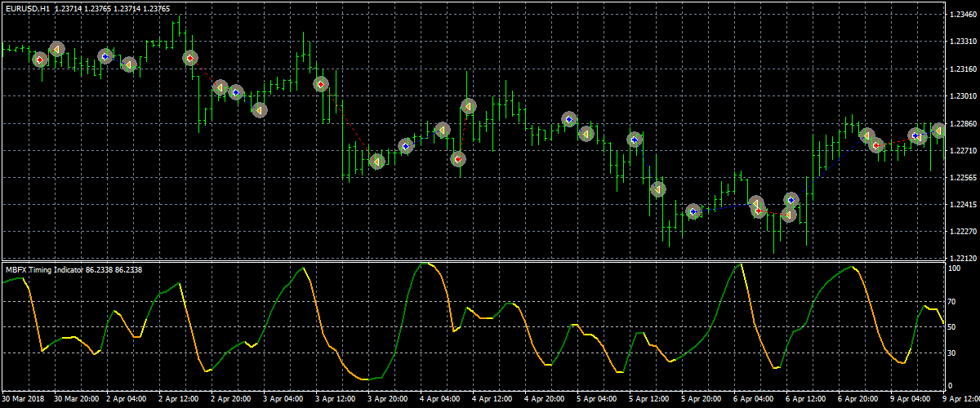Screen dimensions: 980x408
Task: Click price level 1.23010 on the axis
Action: [x=964, y=96]
